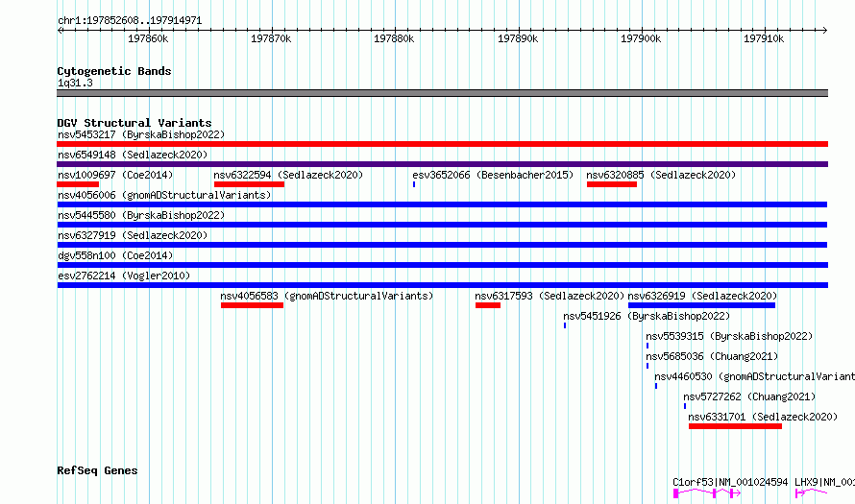Image resolution: width=855 pixels, height=504 pixels.
Task: Click the red bar under nsv1009697
Action: 78,184
